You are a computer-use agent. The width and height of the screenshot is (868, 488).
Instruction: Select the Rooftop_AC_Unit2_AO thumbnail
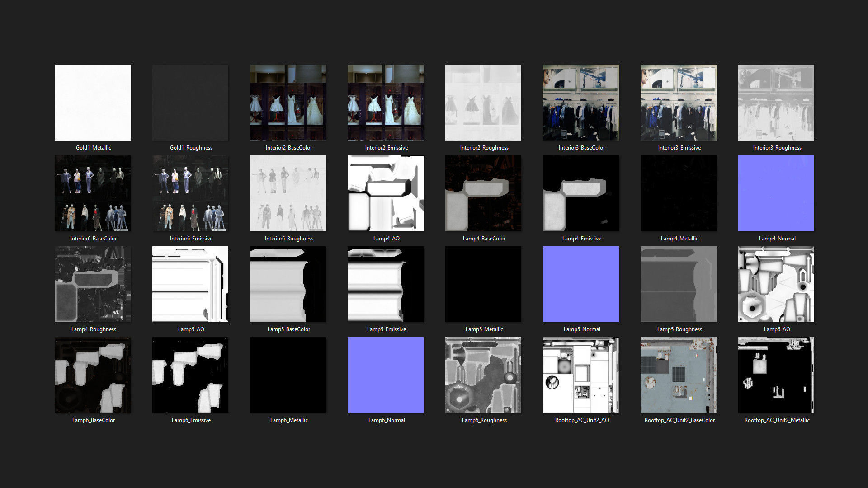[x=581, y=375]
